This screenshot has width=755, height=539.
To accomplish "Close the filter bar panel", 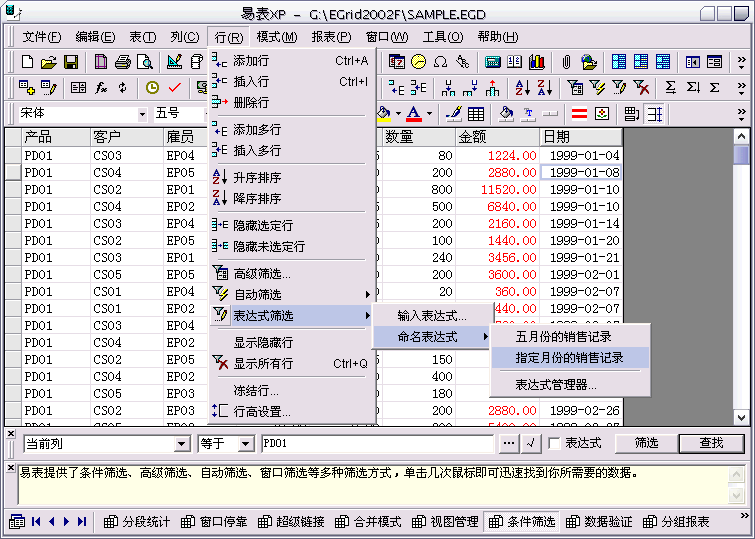I will (x=11, y=434).
